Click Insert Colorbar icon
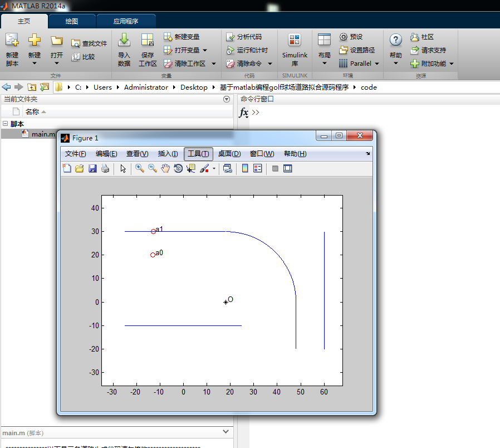 tap(245, 168)
